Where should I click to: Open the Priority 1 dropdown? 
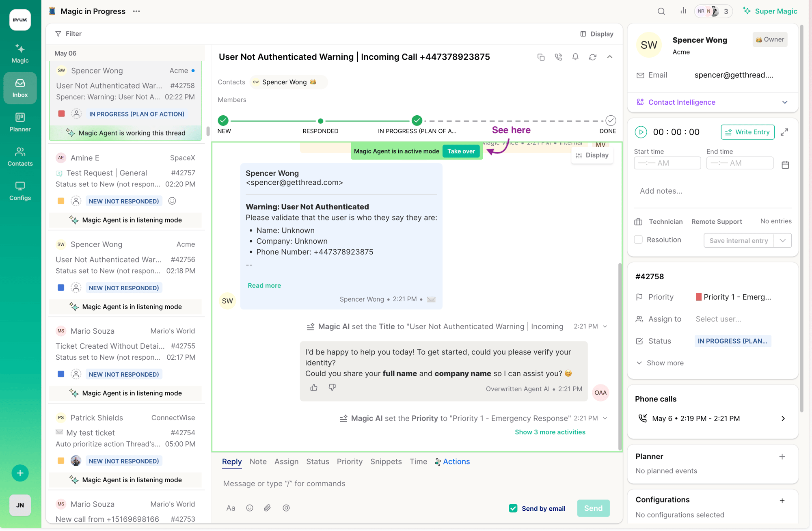733,297
